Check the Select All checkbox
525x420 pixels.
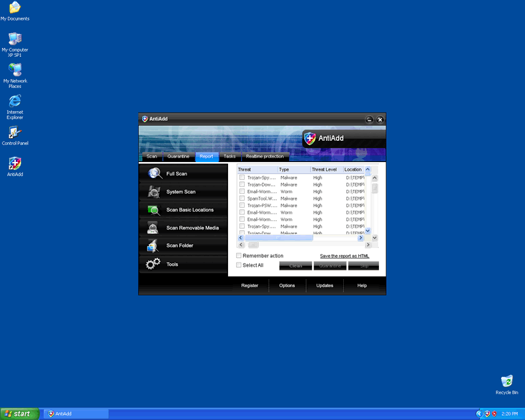pyautogui.click(x=239, y=265)
